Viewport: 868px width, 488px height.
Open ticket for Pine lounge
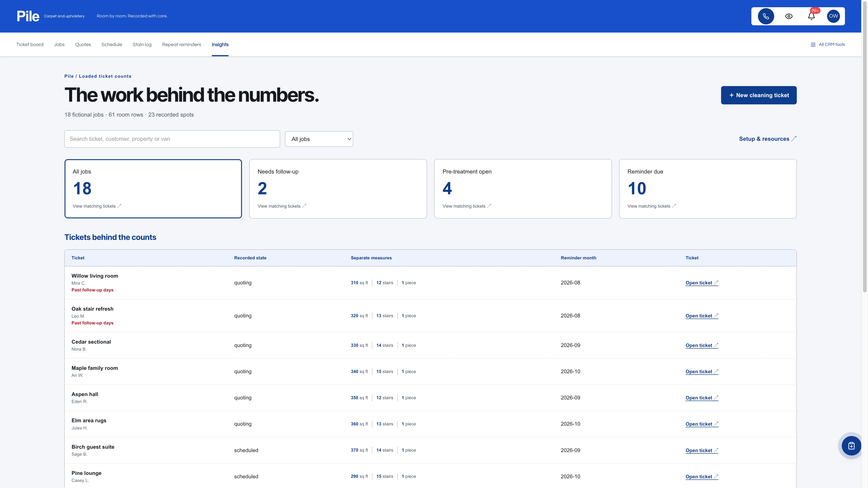[702, 476]
